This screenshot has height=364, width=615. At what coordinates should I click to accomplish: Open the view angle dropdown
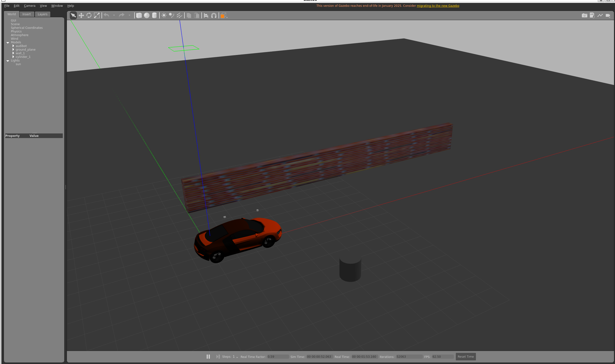pyautogui.click(x=224, y=16)
